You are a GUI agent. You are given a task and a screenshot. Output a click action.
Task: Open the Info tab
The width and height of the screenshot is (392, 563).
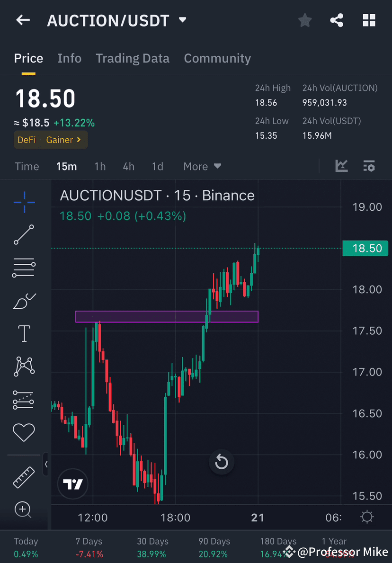click(x=69, y=58)
